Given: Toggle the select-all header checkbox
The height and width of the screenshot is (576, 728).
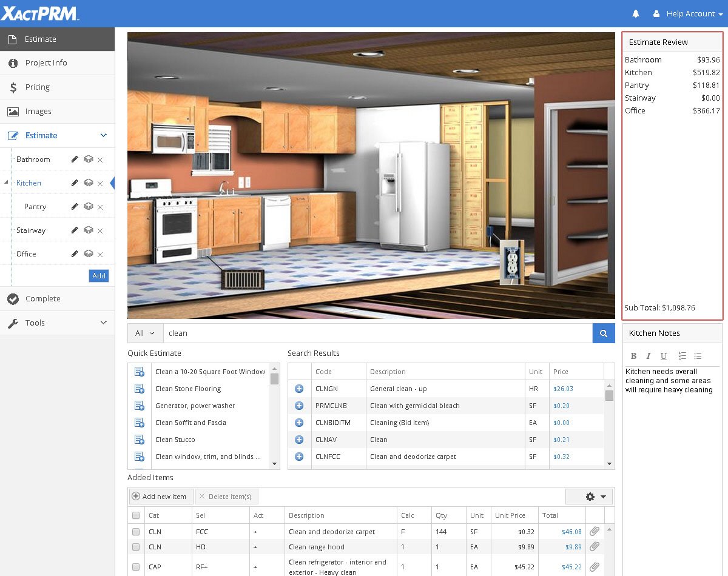Looking at the screenshot, I should tap(136, 515).
